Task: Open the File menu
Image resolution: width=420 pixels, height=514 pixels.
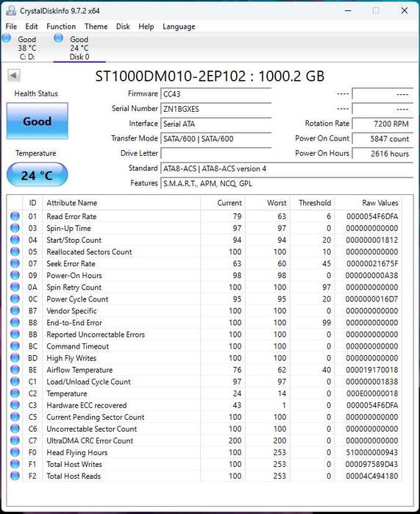Action: coord(11,26)
